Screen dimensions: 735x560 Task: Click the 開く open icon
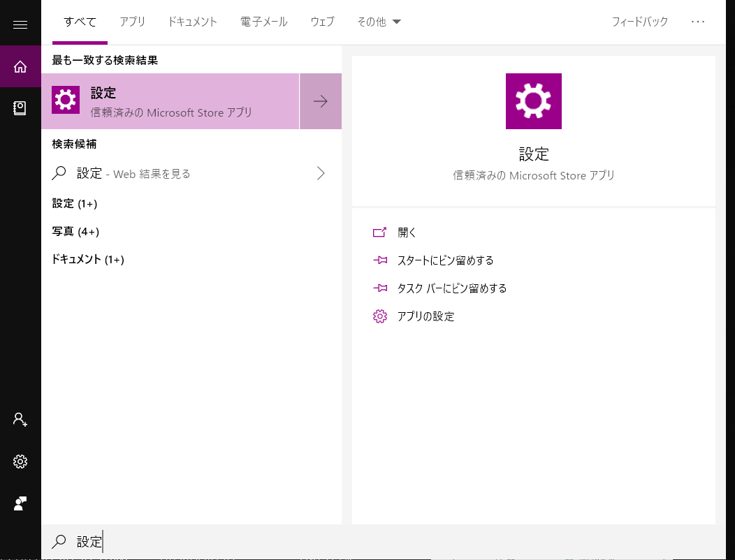point(379,232)
